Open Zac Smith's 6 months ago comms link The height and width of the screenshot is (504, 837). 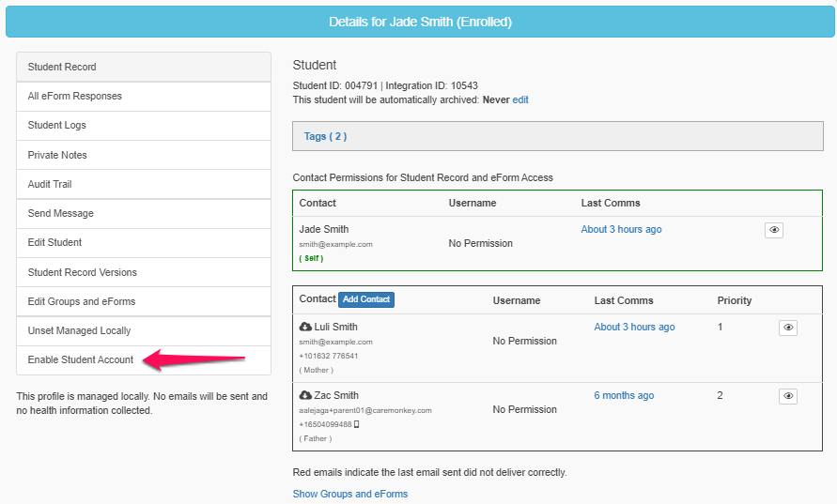[x=624, y=395]
